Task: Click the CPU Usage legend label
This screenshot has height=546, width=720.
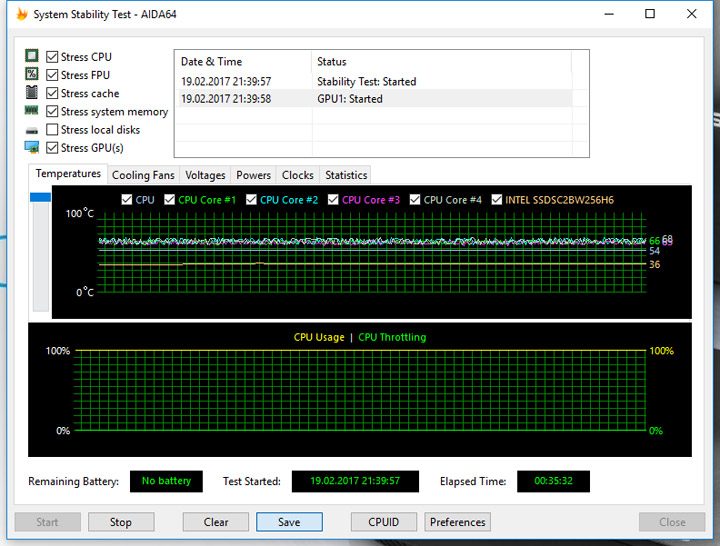Action: (x=319, y=337)
